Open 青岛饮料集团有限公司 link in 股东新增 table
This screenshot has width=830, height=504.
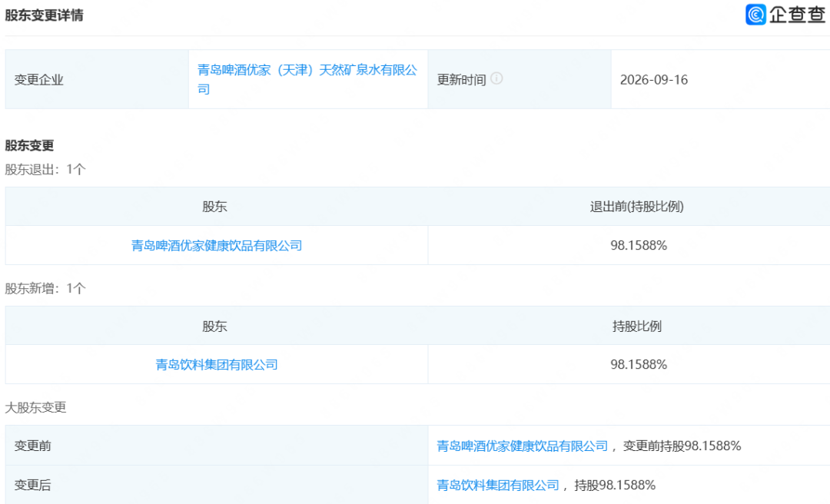(217, 365)
